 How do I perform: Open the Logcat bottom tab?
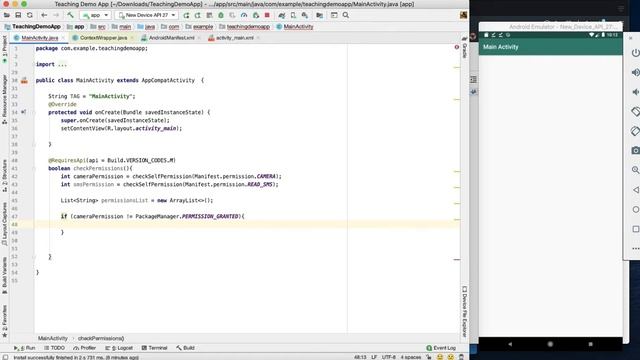119,348
